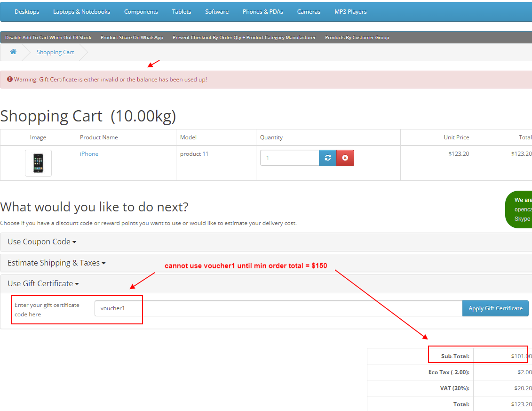Click the iPhone product thumbnail image

38,163
